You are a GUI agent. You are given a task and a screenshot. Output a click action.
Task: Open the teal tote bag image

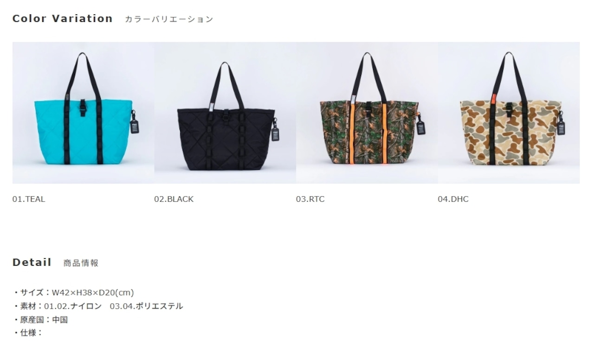[x=83, y=113]
